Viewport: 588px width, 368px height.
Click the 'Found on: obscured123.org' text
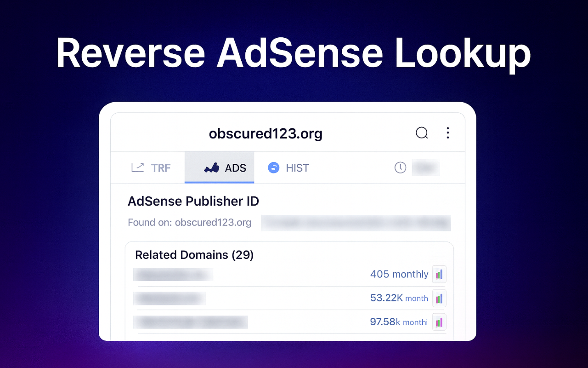click(x=189, y=223)
